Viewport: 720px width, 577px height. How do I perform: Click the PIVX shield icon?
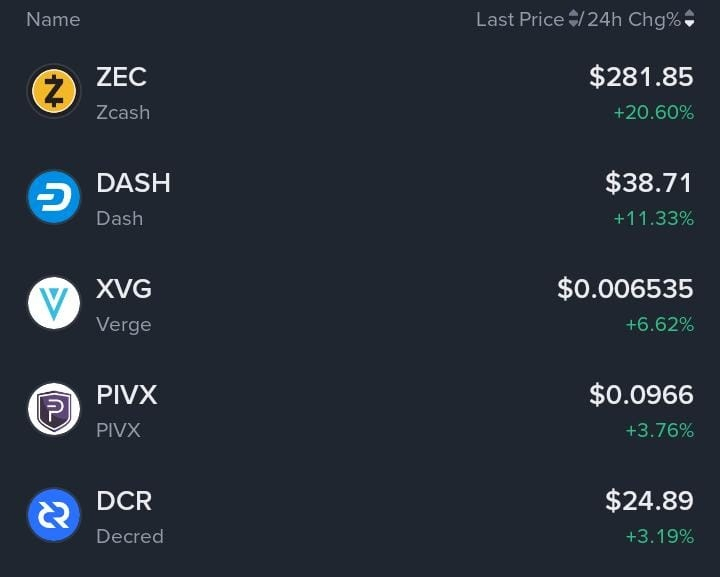[53, 409]
